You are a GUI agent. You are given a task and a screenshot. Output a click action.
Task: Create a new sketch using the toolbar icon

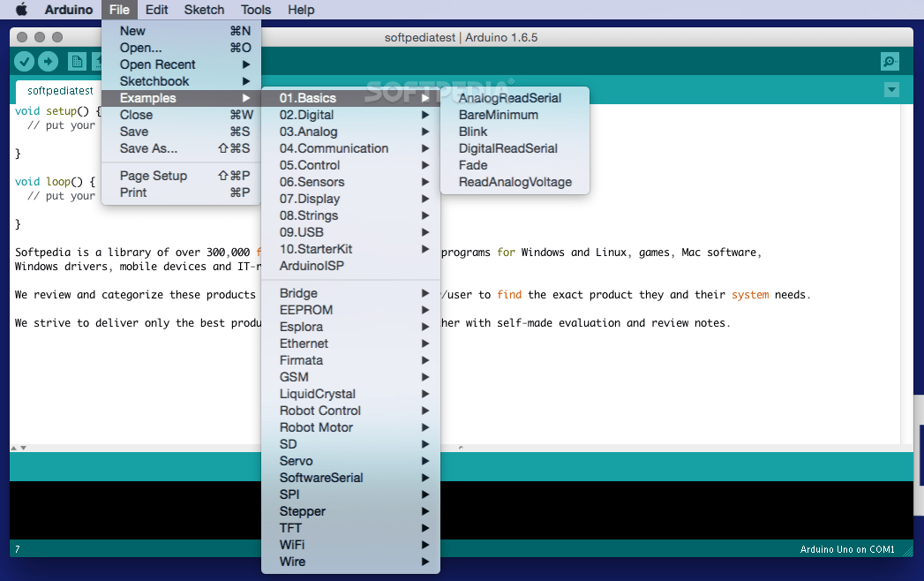(x=77, y=61)
